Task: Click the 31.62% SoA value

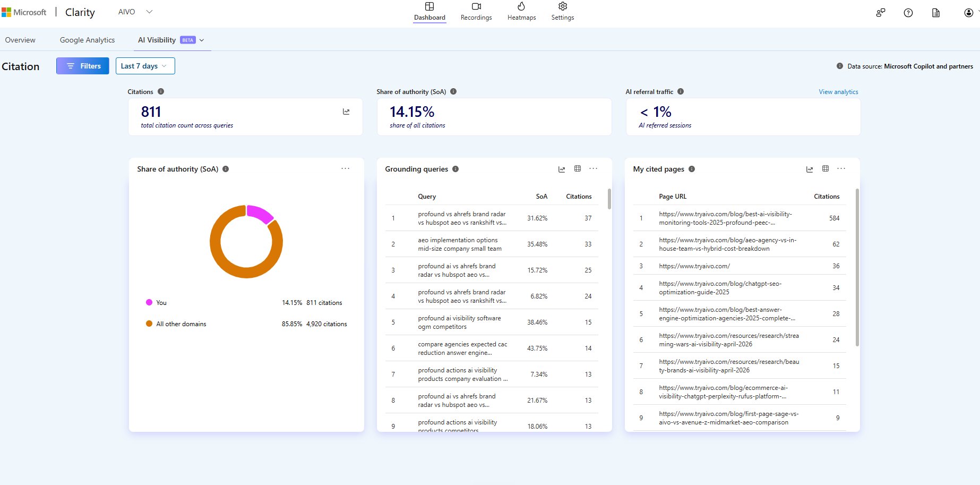Action: point(537,218)
